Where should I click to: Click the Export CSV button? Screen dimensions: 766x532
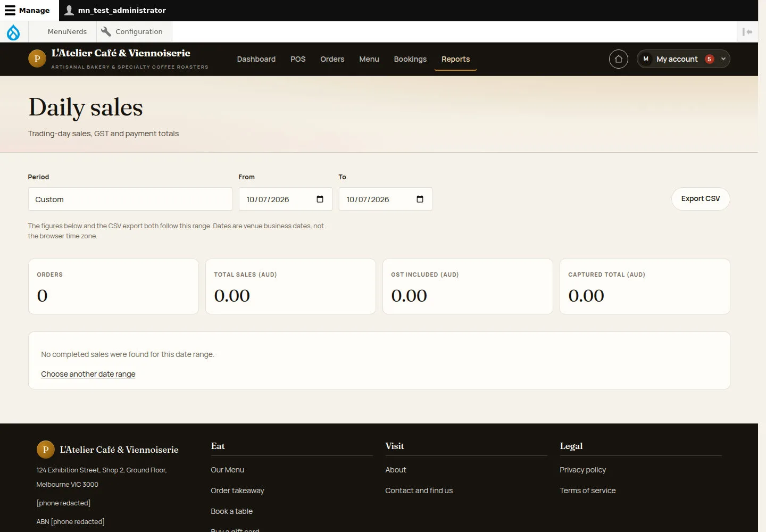701,198
